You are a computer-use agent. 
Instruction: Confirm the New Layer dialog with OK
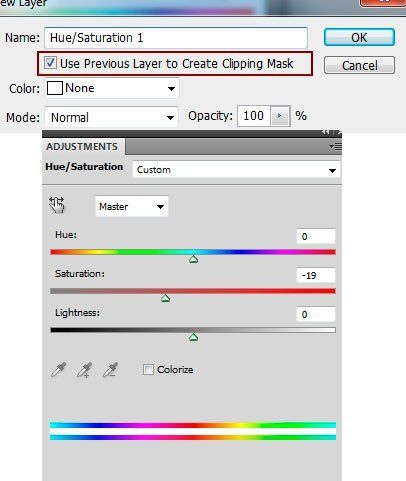coord(359,37)
